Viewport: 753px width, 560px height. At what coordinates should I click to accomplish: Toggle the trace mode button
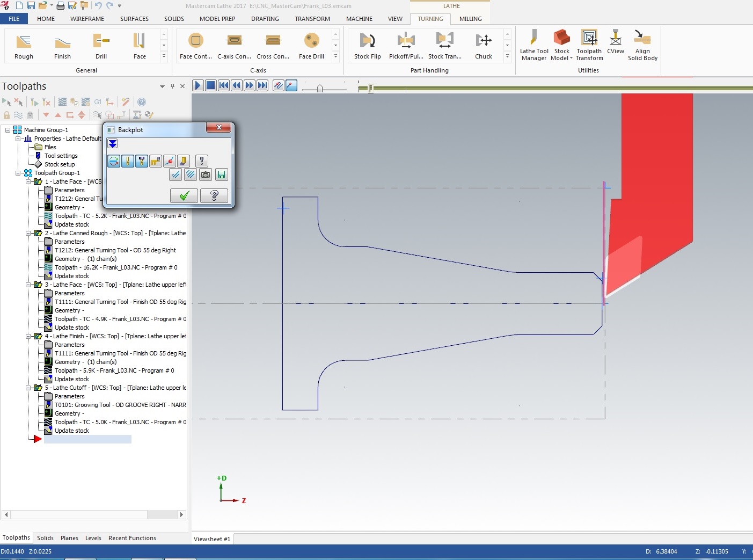278,85
